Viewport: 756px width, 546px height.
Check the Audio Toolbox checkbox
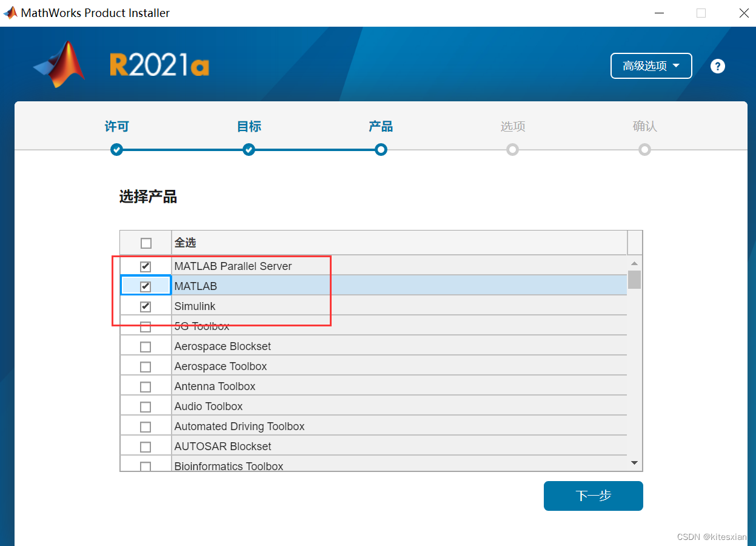pos(146,407)
